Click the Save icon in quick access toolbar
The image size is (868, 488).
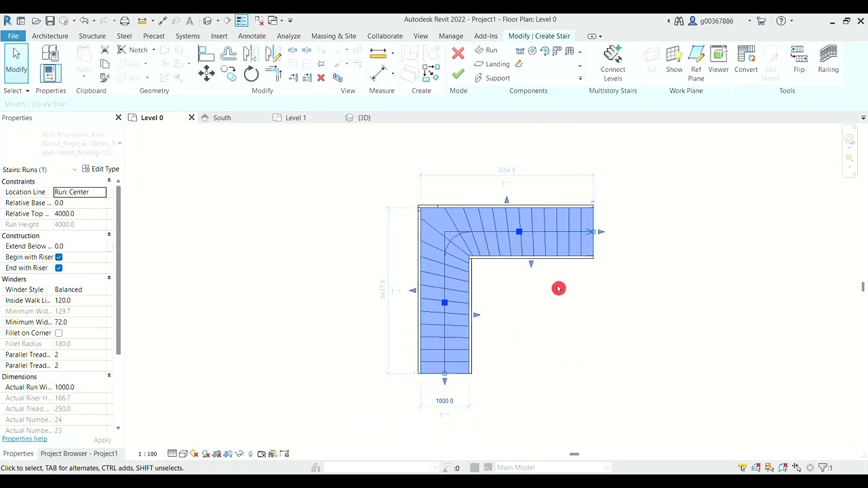coord(50,21)
